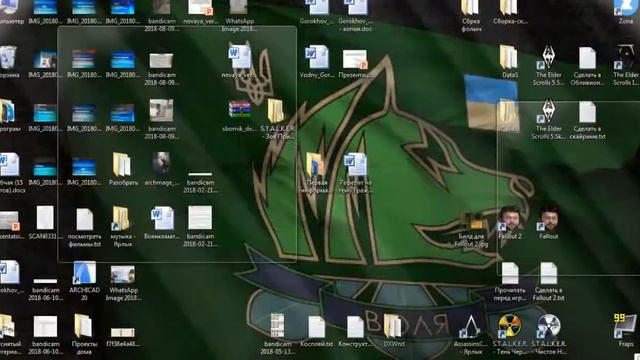Select the Vodny_Gor... Word document
This screenshot has height=360, width=640.
[x=316, y=62]
